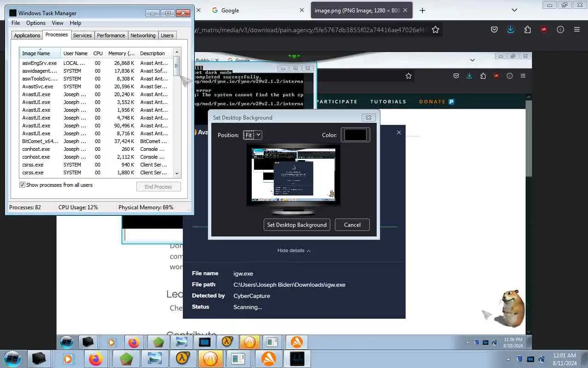Open the Options menu in Task Manager
Image resolution: width=588 pixels, height=368 pixels.
[36, 23]
